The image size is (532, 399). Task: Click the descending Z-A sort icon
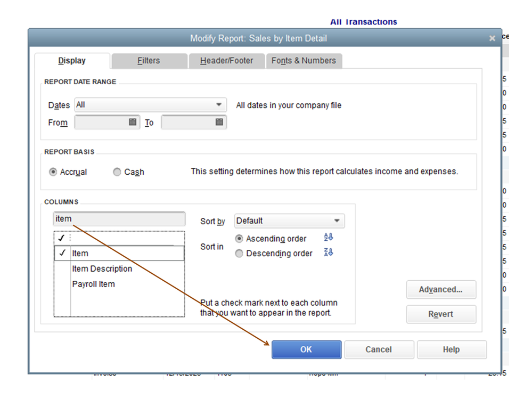328,252
